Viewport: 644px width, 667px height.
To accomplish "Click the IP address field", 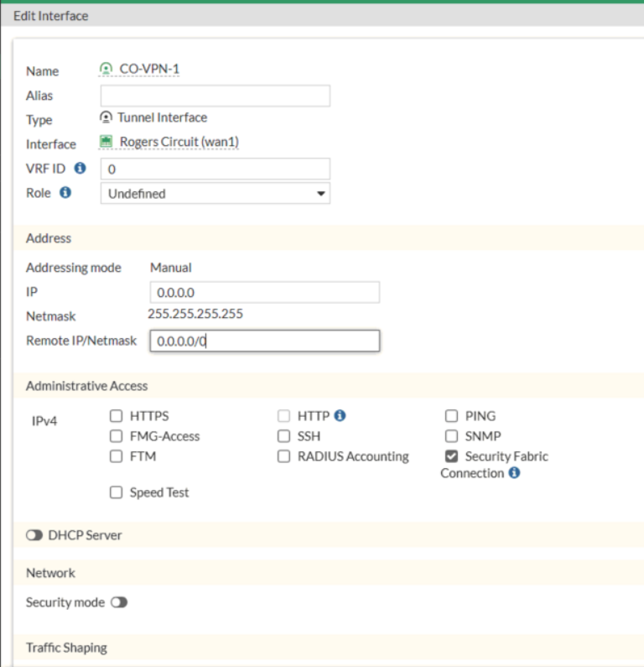I will [x=264, y=292].
